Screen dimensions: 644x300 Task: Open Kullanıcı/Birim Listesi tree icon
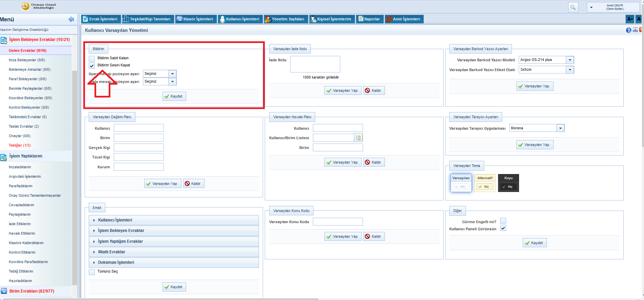[358, 137]
